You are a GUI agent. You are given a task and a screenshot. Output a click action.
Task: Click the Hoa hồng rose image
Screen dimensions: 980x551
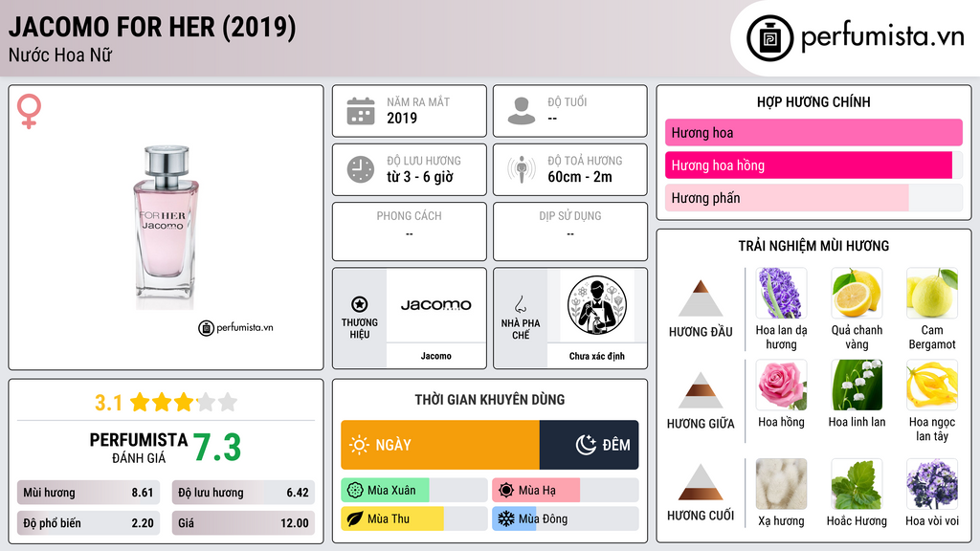781,385
